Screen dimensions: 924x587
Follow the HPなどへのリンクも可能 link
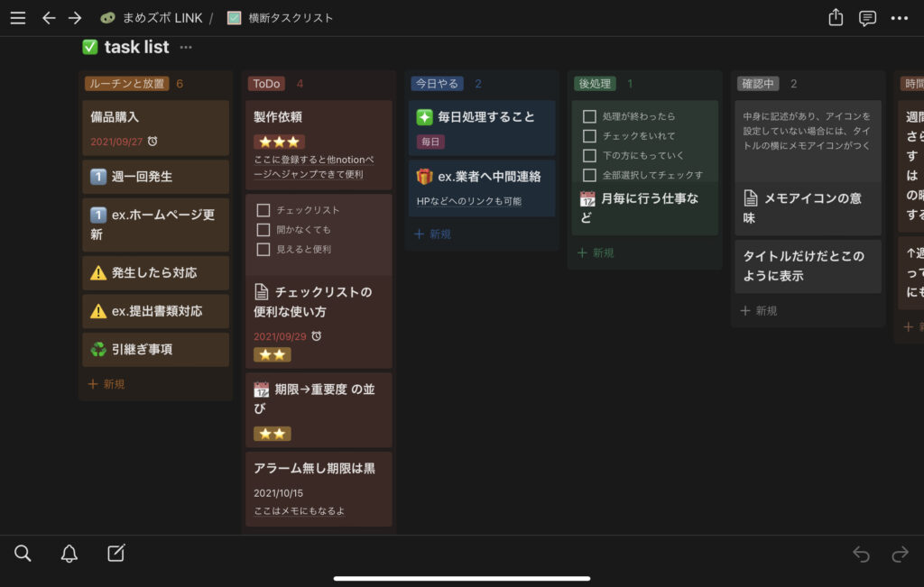469,201
